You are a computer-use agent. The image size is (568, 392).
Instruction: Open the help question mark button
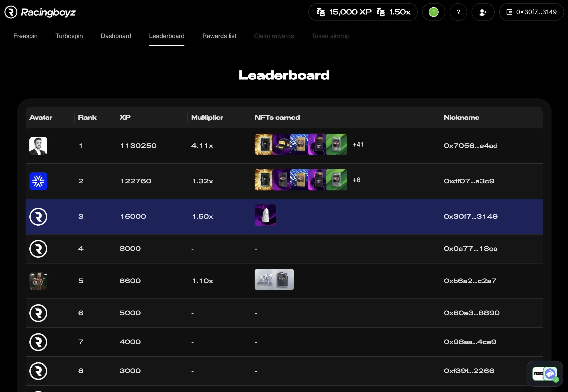[458, 12]
